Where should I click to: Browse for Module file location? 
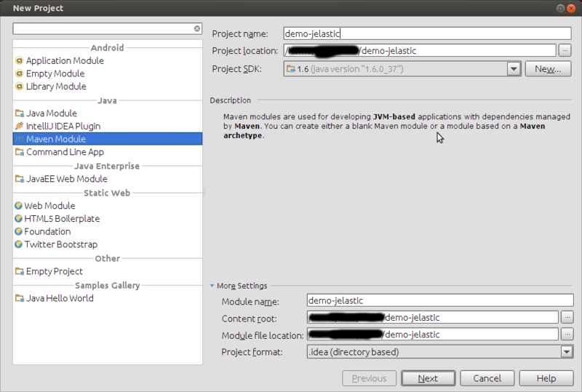(x=567, y=335)
